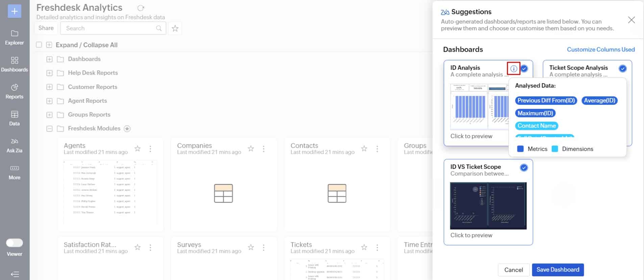Open Data in the sidebar
This screenshot has height=280, width=644.
pyautogui.click(x=15, y=118)
